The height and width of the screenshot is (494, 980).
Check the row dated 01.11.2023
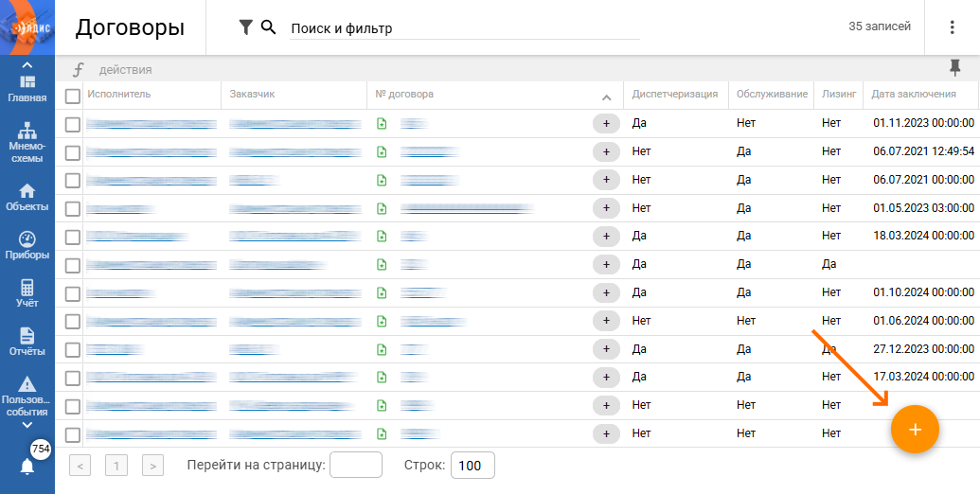73,124
